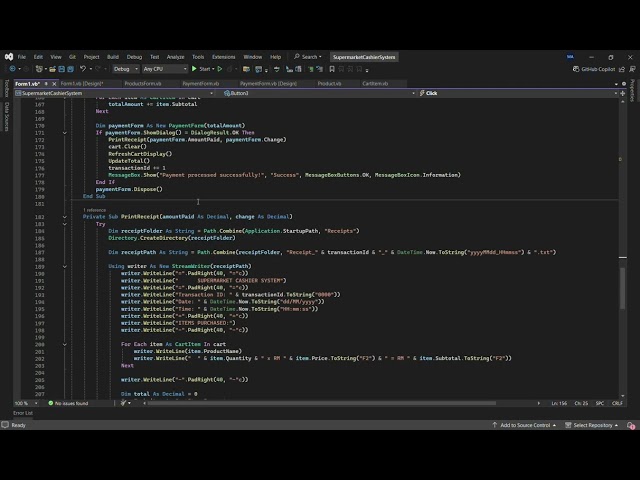Click Start Without Debugging outline play icon

click(x=220, y=69)
